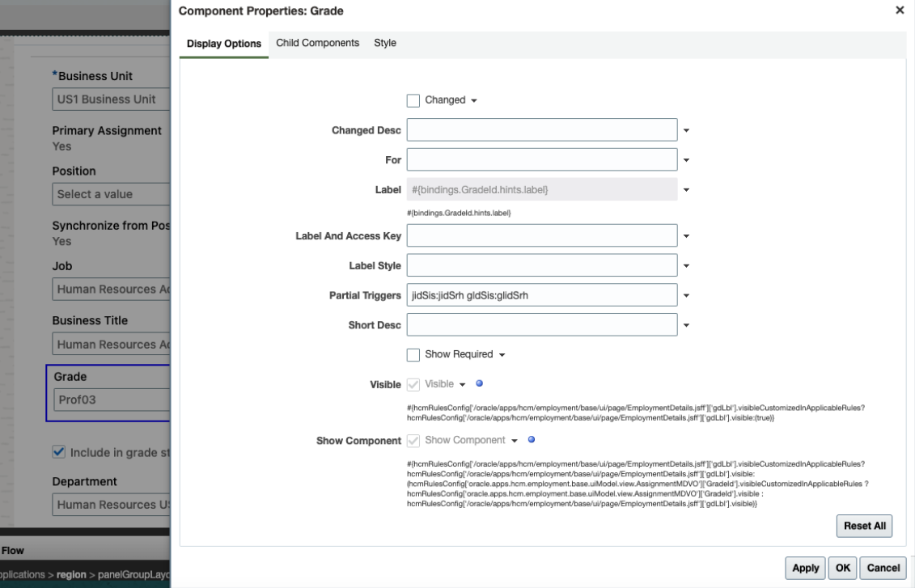
Task: Open the Label Style dropdown arrow
Action: 688,264
